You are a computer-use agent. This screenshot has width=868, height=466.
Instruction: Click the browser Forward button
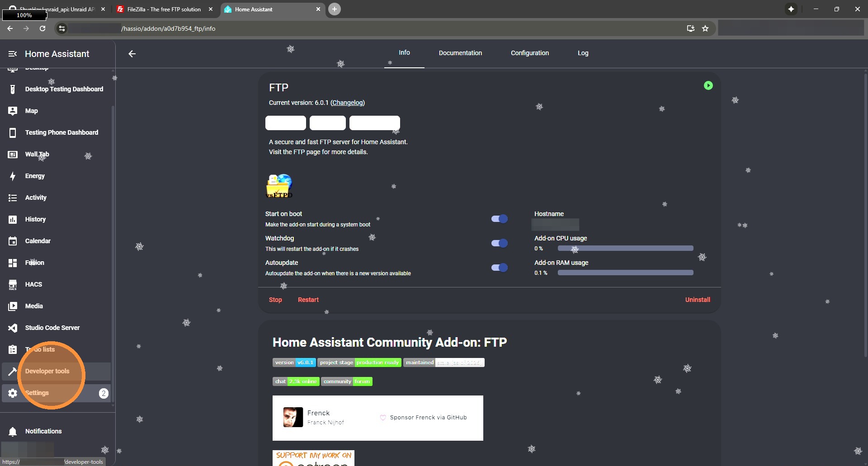pos(26,28)
